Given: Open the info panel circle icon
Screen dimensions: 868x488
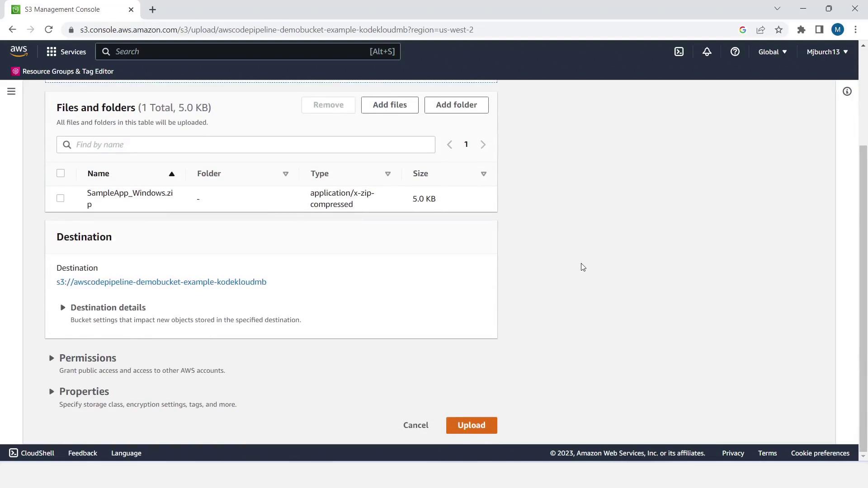Looking at the screenshot, I should coord(847,92).
